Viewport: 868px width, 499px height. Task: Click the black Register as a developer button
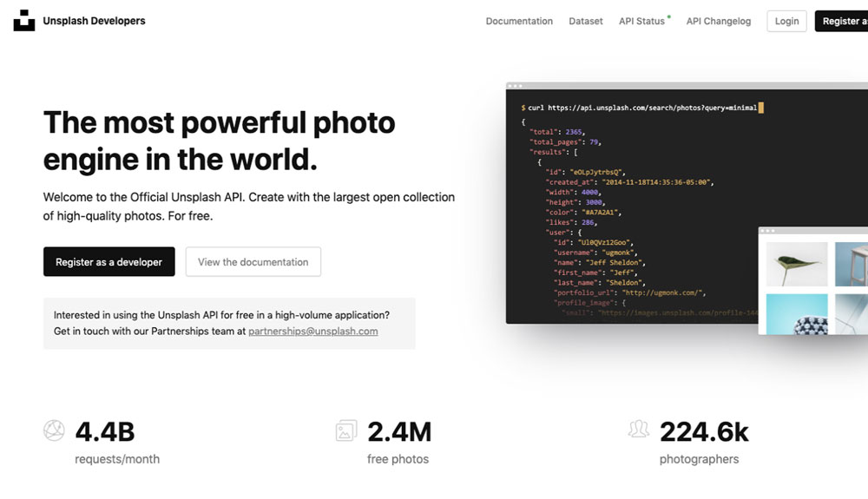(x=109, y=262)
